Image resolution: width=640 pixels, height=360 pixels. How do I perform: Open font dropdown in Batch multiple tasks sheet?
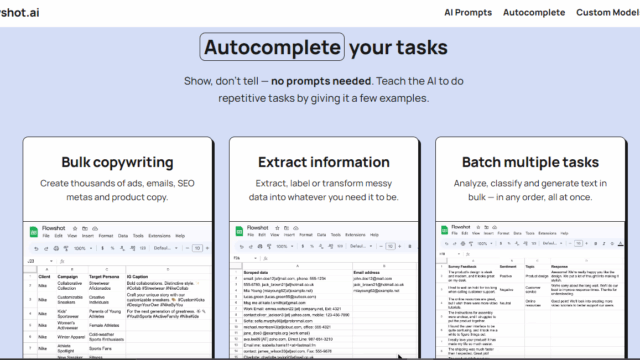coord(552,244)
